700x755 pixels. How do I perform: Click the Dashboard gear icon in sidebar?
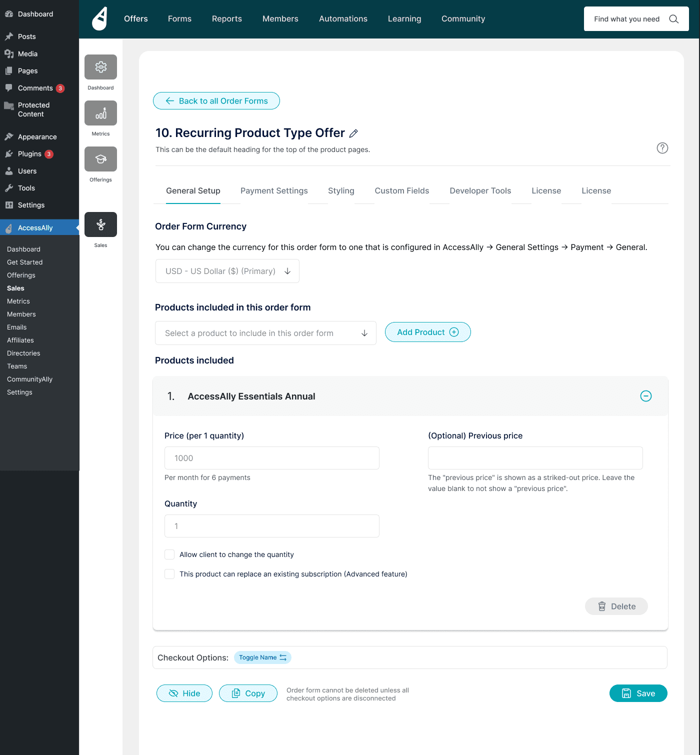(x=100, y=67)
